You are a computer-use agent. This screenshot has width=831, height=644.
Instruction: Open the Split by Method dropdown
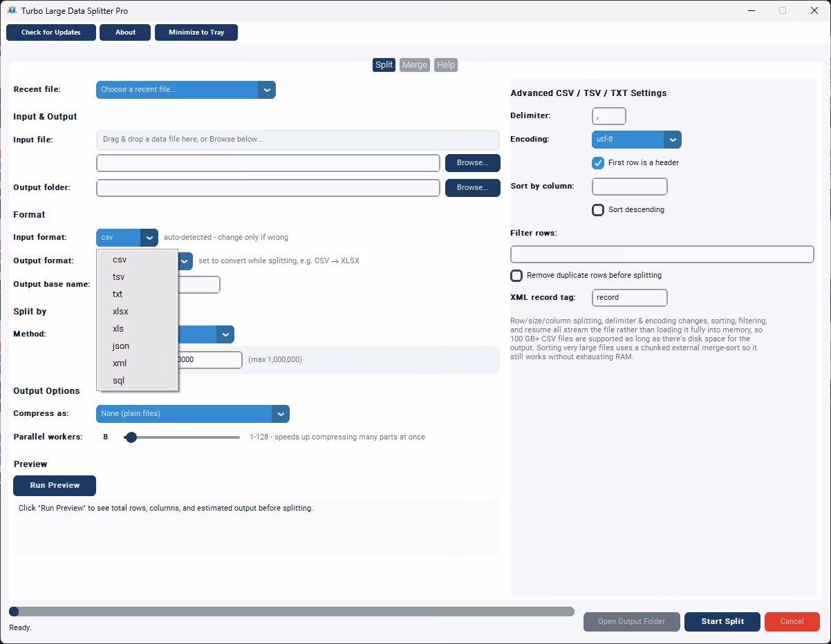click(206, 334)
